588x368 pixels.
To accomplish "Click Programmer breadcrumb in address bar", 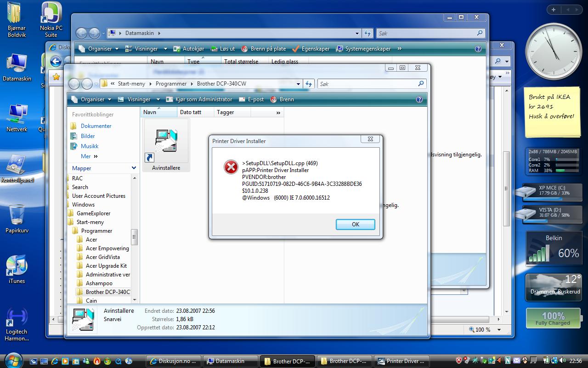I will pos(171,84).
